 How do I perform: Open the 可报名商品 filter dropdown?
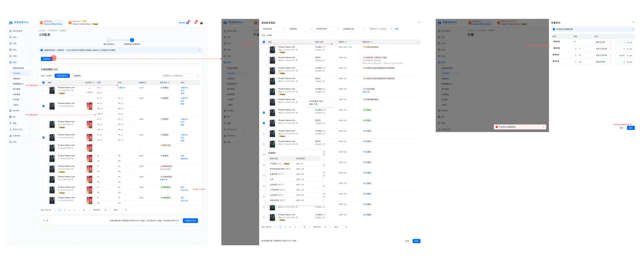point(274,29)
